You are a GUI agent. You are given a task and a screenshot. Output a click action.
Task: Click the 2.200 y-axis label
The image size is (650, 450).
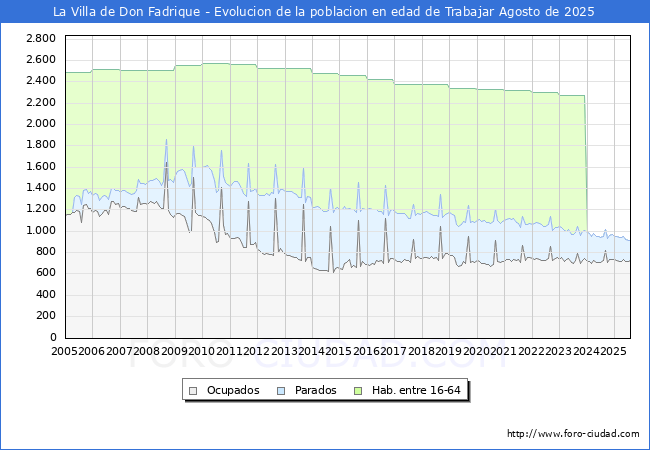[x=41, y=102]
